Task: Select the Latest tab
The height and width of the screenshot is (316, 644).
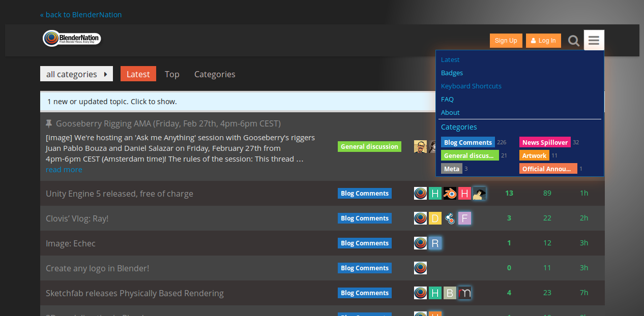Action: point(138,74)
